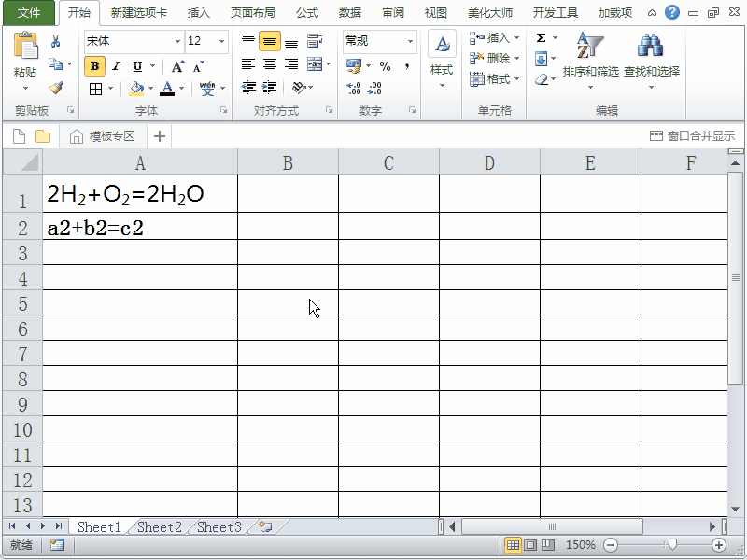Click the zoom slider in status bar
The height and width of the screenshot is (560, 747).
(670, 545)
